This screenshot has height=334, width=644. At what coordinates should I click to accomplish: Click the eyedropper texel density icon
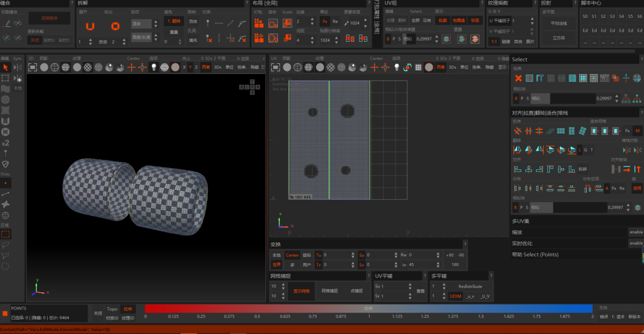346,23
